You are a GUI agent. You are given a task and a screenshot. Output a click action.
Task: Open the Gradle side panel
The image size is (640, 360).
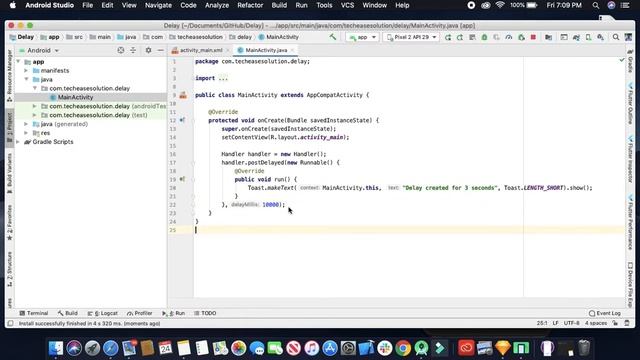tap(630, 61)
